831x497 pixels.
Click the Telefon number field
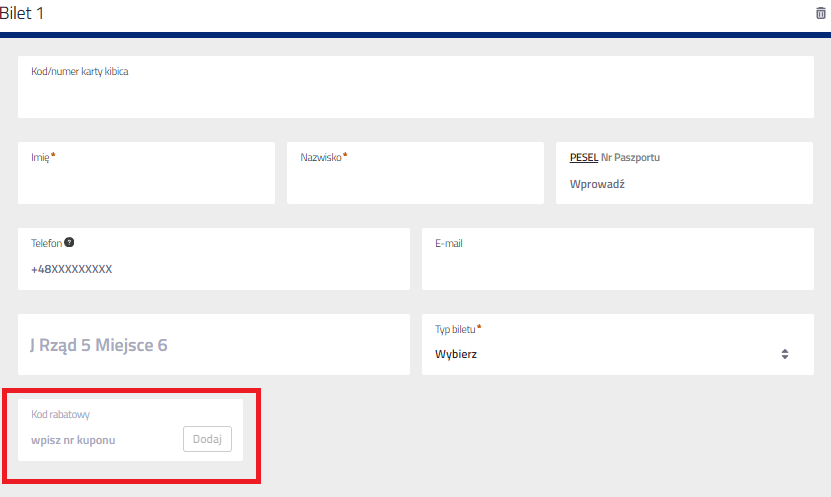(214, 270)
